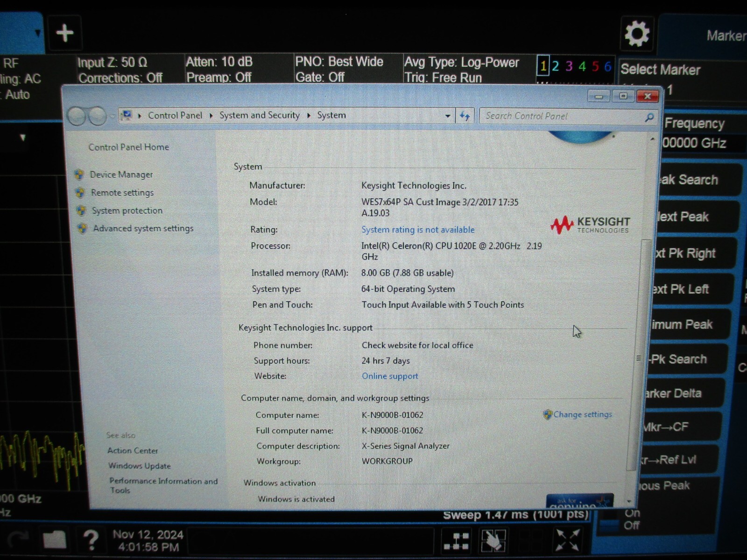Click the multi-window layout icon

(x=456, y=541)
